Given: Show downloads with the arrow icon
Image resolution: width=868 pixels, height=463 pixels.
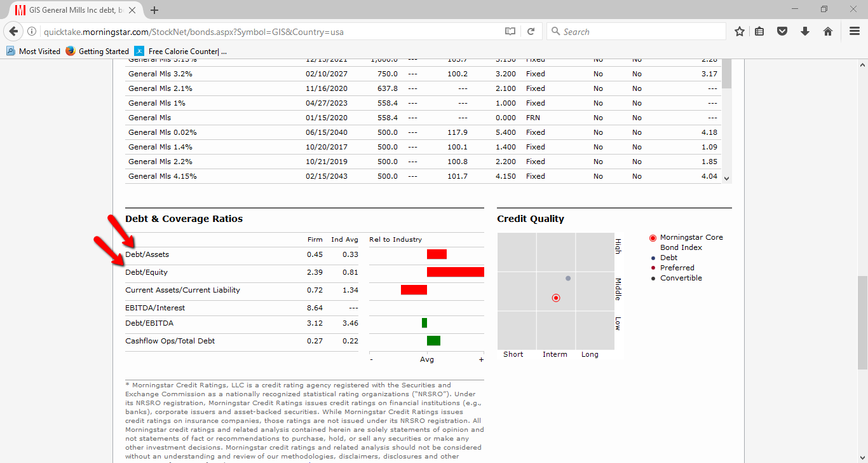Looking at the screenshot, I should [x=805, y=31].
